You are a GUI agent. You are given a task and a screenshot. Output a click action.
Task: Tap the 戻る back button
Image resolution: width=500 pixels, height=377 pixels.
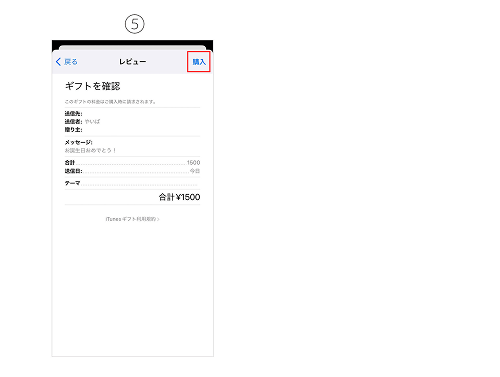coord(66,62)
